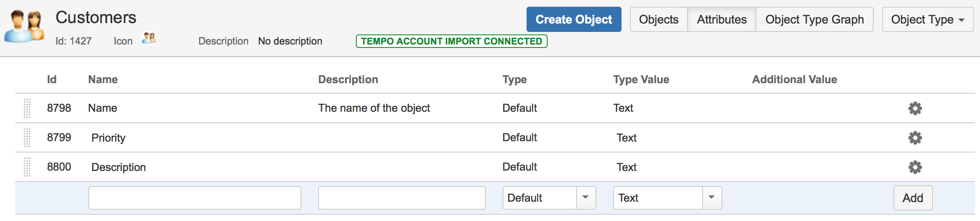Switch to the Attributes tab
The width and height of the screenshot is (980, 221).
[722, 20]
